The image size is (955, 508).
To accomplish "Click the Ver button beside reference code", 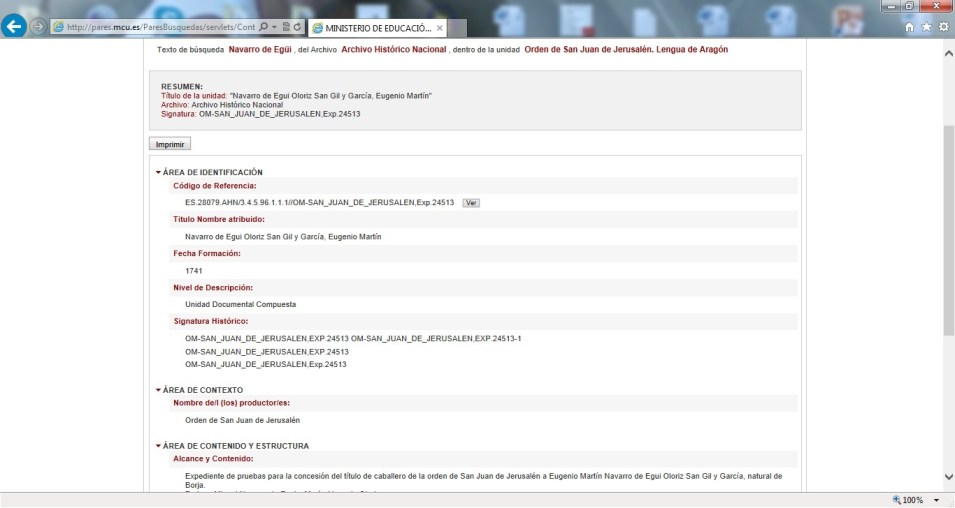I will point(471,203).
